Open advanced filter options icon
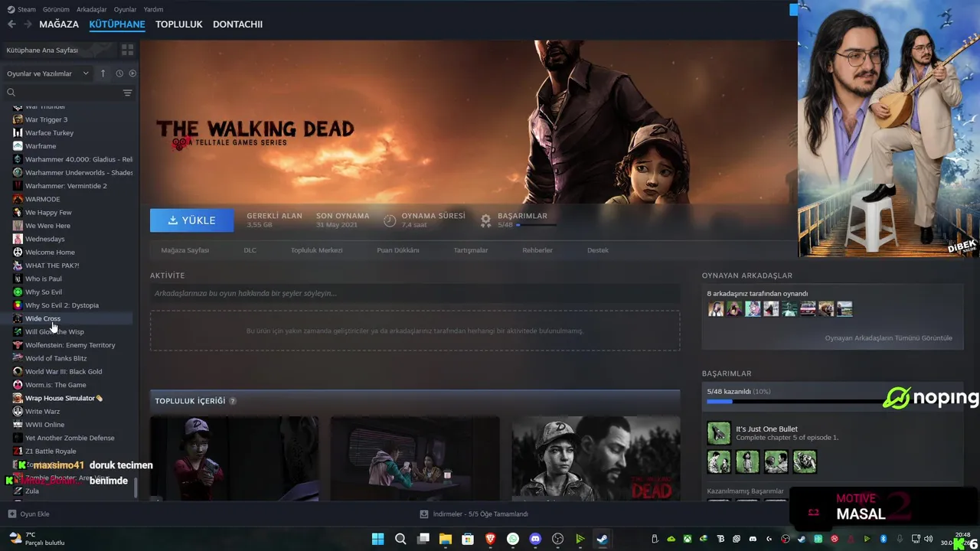This screenshot has width=980, height=551. point(127,93)
